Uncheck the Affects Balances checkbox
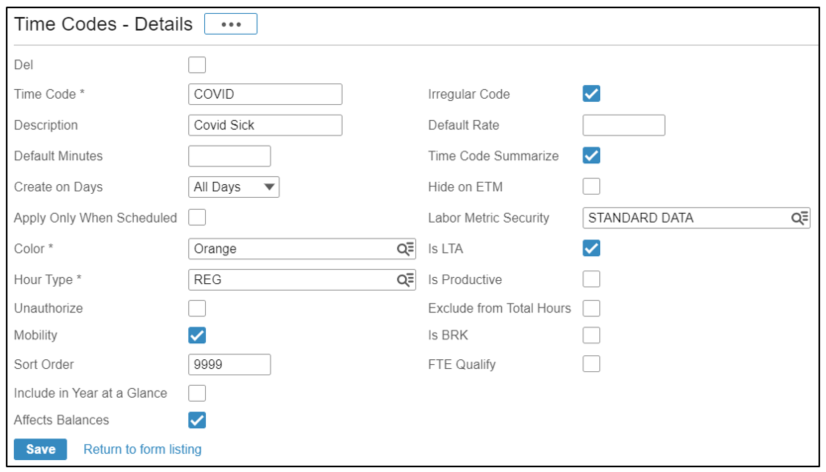This screenshot has width=826, height=472. (x=197, y=420)
